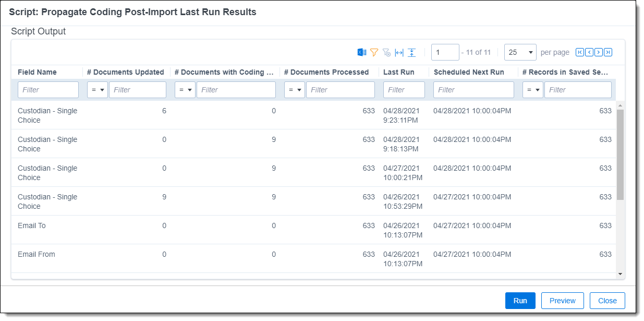
Task: Go to the first page of results
Action: pos(579,52)
